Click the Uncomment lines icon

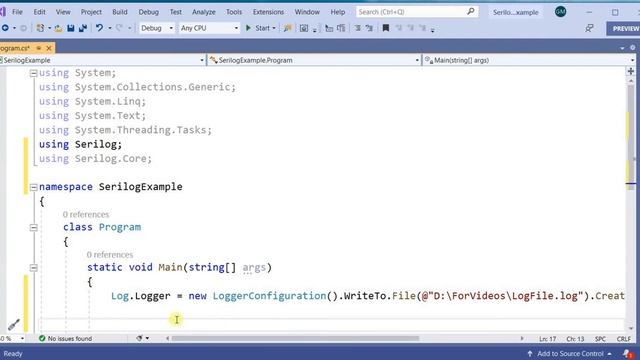pyautogui.click(x=341, y=28)
